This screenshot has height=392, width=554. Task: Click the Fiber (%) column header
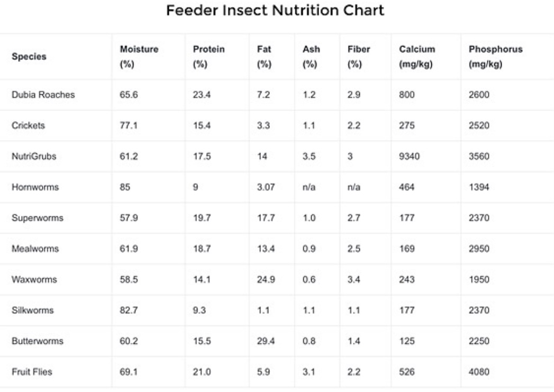pos(358,58)
